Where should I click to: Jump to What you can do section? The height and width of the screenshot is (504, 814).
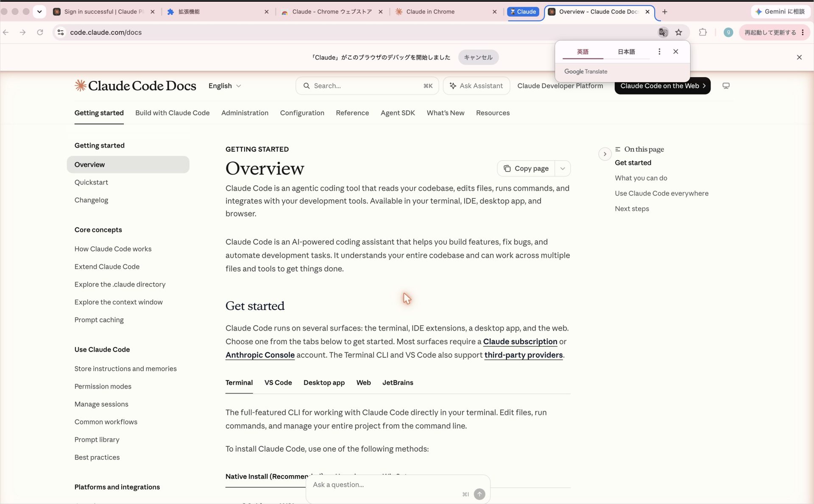click(641, 178)
